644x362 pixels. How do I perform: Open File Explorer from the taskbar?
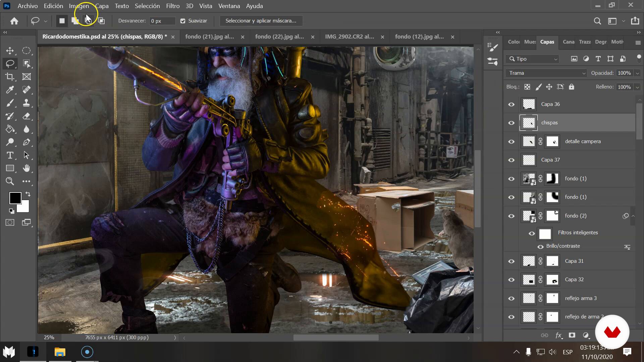point(60,352)
